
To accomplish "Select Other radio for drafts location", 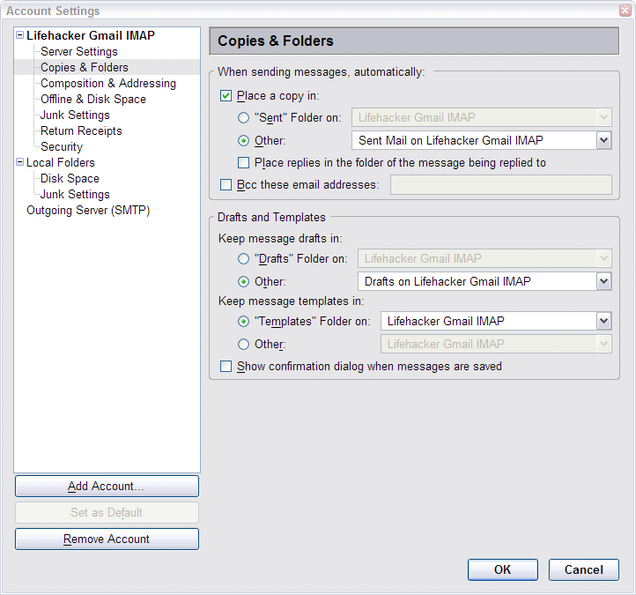I will point(243,281).
